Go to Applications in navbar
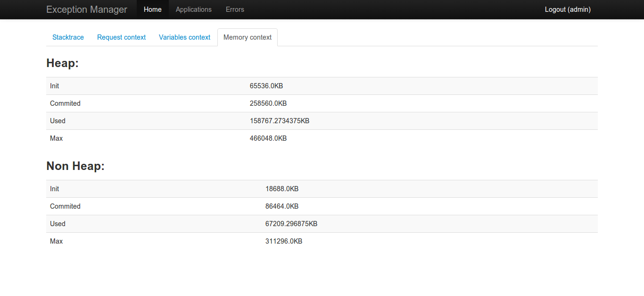Screen dimensions: 644x296 (194, 9)
